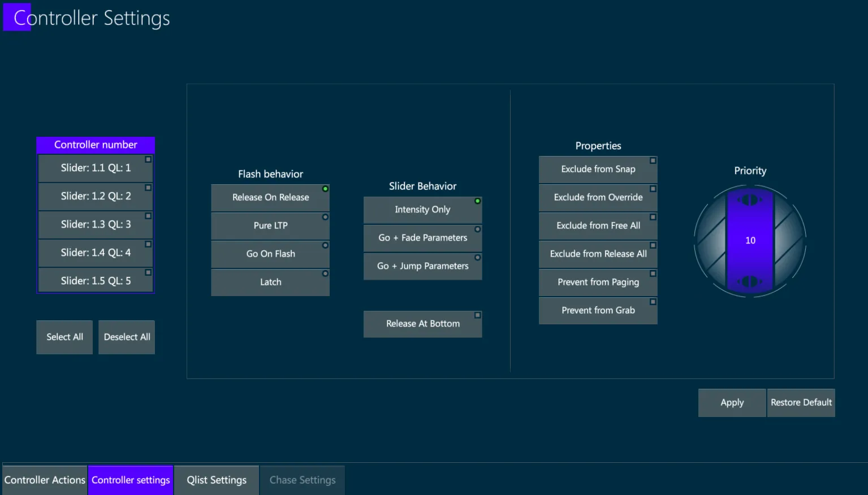Toggle Exclude from Free All property
This screenshot has width=868, height=495.
pyautogui.click(x=598, y=225)
